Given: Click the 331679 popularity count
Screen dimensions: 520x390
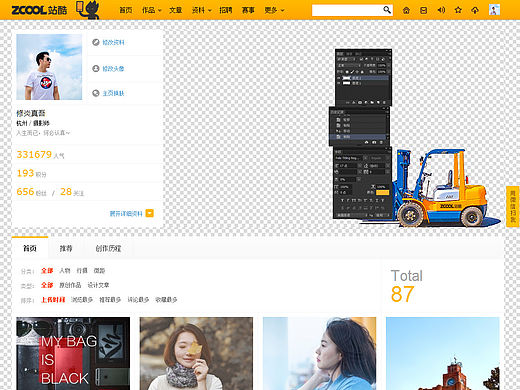Looking at the screenshot, I should click(x=34, y=154).
